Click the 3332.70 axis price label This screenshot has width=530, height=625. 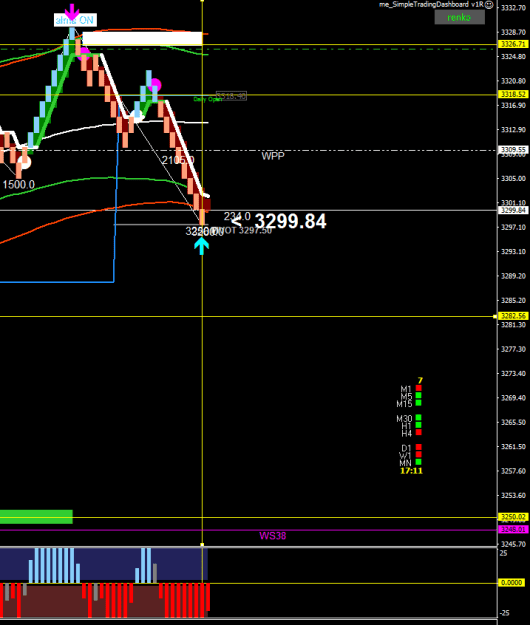(513, 8)
